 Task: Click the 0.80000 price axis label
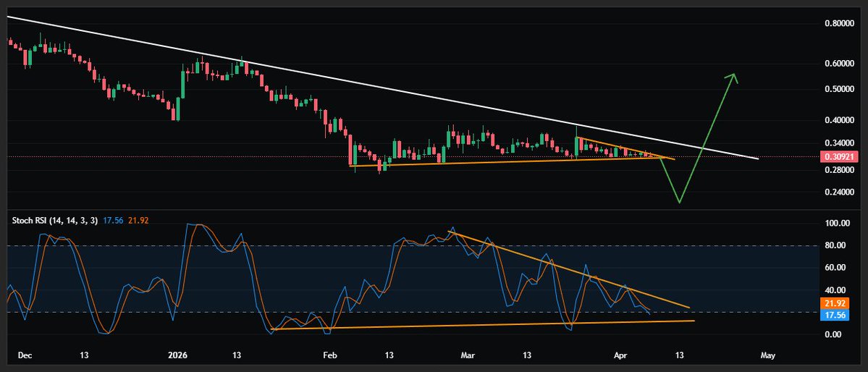coord(840,24)
